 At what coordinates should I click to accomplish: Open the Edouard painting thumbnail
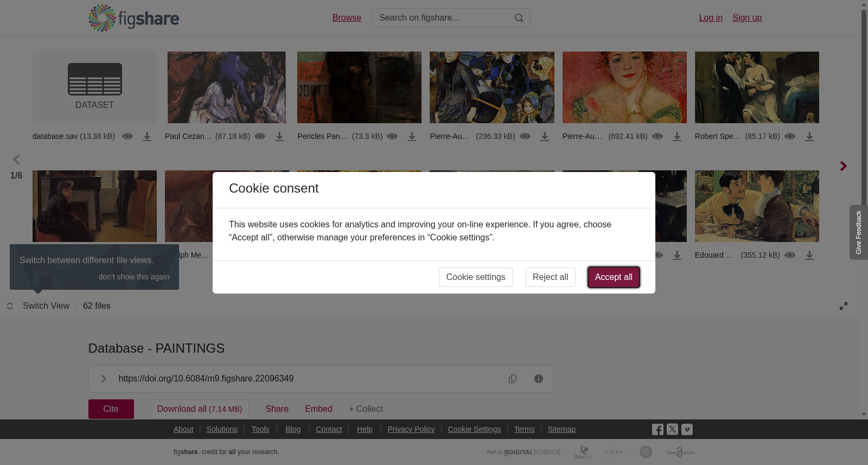tap(757, 206)
